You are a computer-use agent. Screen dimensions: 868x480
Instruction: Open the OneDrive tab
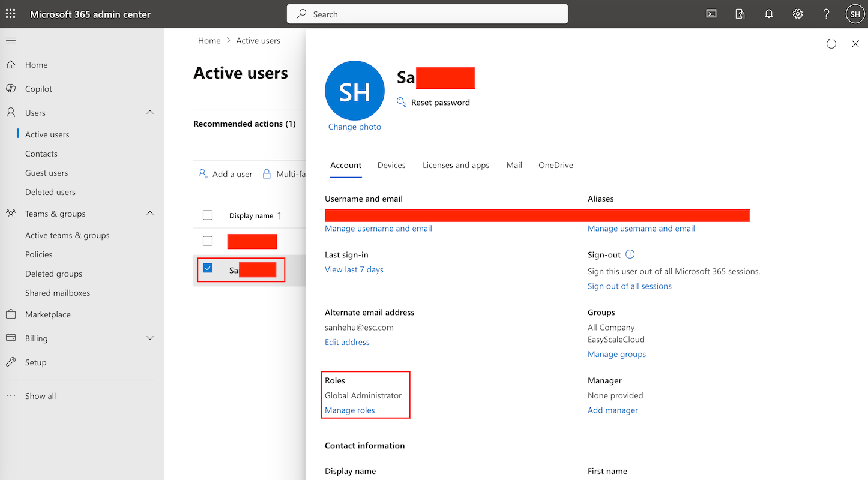556,165
